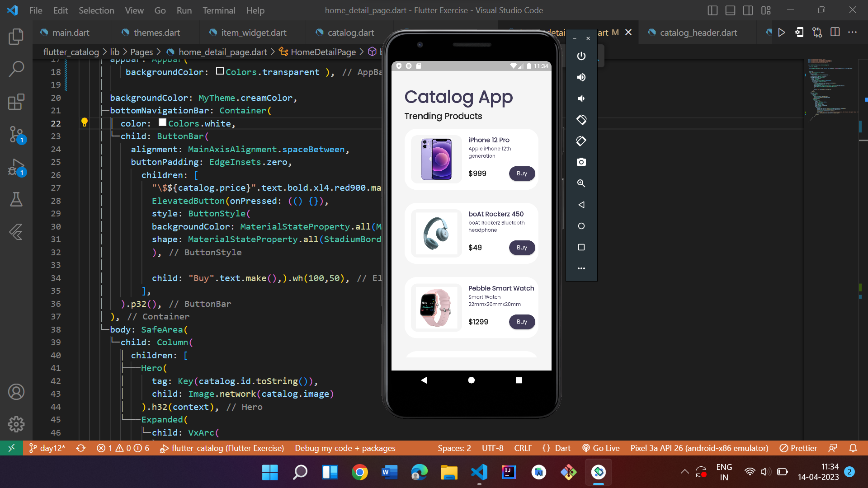
Task: Split the editor using the split icon
Action: (x=835, y=32)
